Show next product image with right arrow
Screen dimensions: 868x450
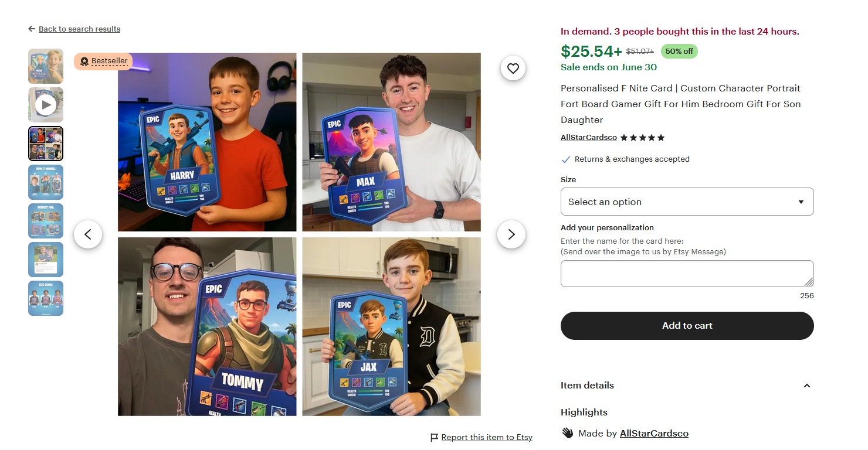(511, 234)
